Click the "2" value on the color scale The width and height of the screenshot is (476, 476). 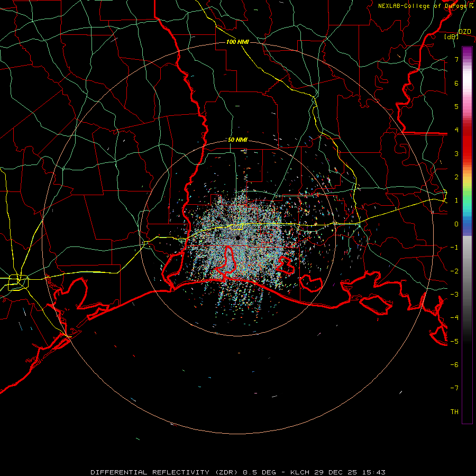click(456, 177)
